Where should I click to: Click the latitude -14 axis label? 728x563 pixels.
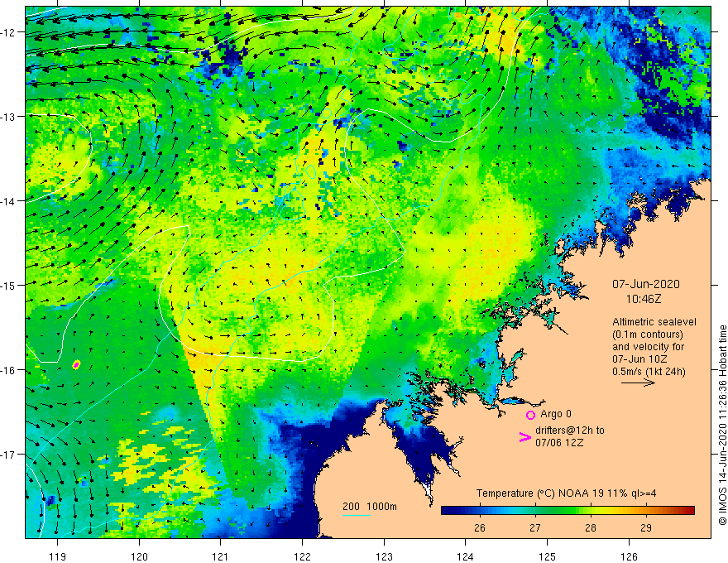pyautogui.click(x=8, y=201)
